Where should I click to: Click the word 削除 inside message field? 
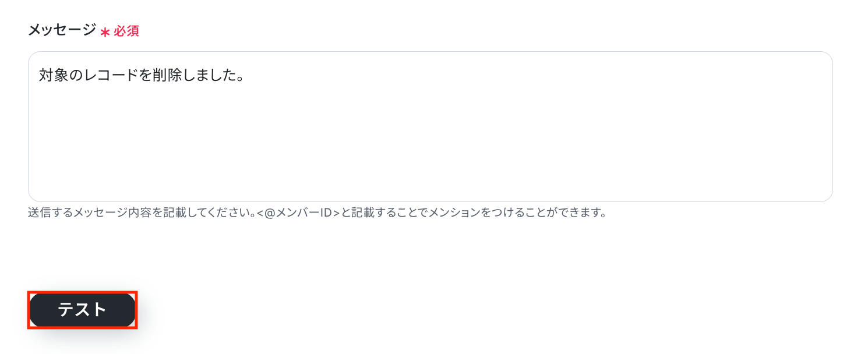pos(167,76)
